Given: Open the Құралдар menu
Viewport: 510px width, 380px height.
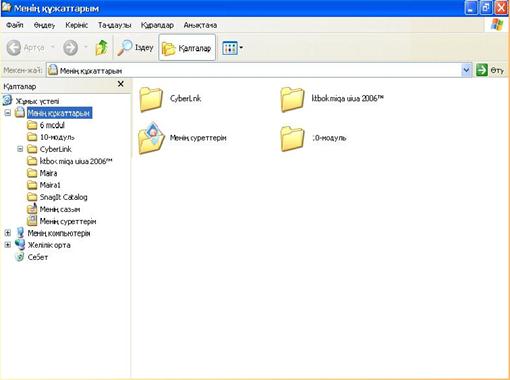Looking at the screenshot, I should tap(157, 25).
